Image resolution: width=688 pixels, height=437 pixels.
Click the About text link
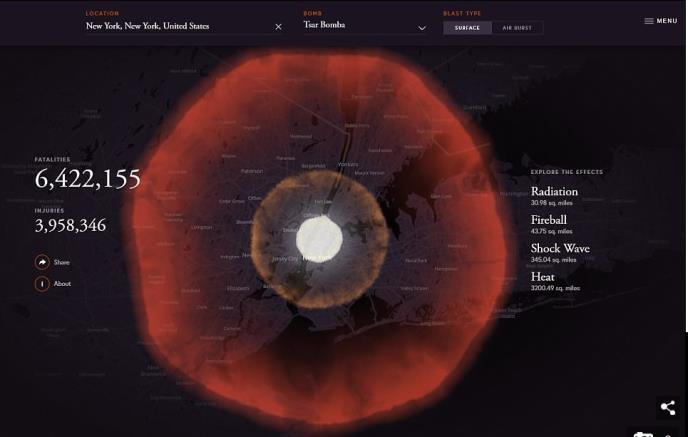tap(63, 284)
